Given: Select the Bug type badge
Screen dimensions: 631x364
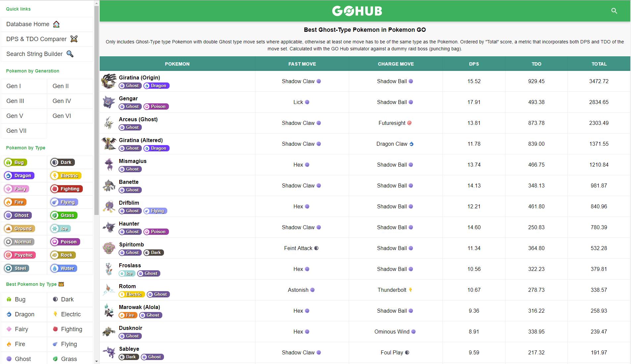Looking at the screenshot, I should (16, 162).
